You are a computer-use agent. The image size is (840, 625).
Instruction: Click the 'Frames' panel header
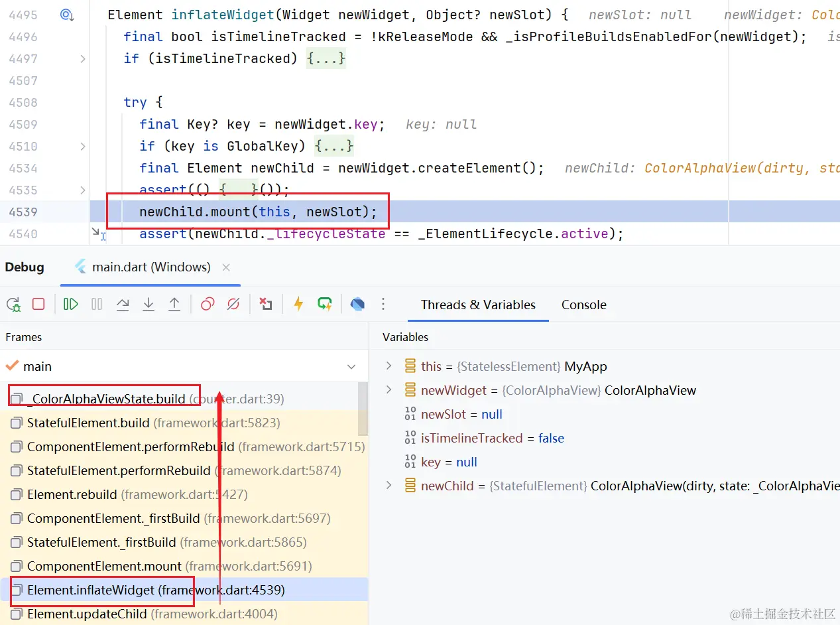24,337
